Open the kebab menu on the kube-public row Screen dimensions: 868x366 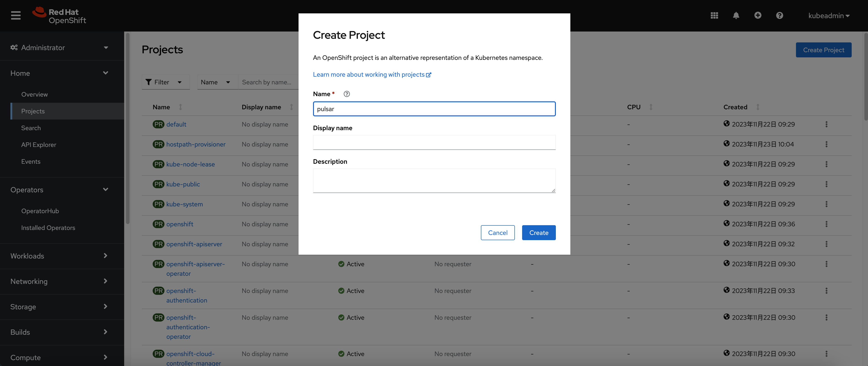(x=827, y=184)
